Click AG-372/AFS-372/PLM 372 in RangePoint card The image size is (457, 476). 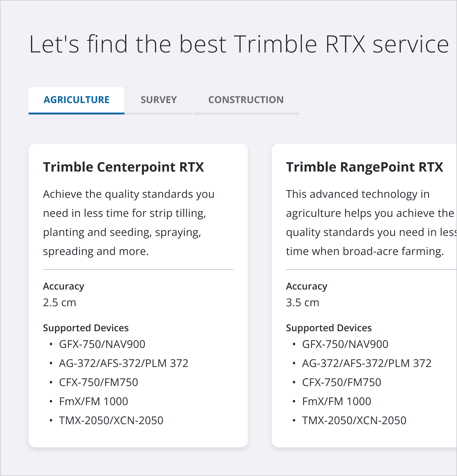tap(367, 363)
